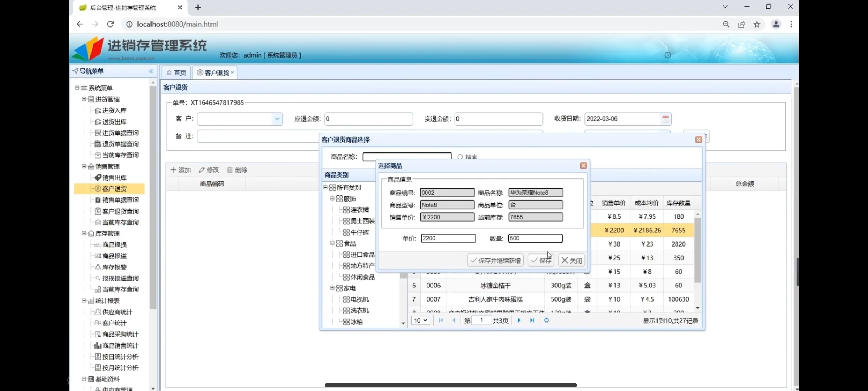The height and width of the screenshot is (391, 868).
Task: Click the 单价 input field
Action: pyautogui.click(x=448, y=238)
